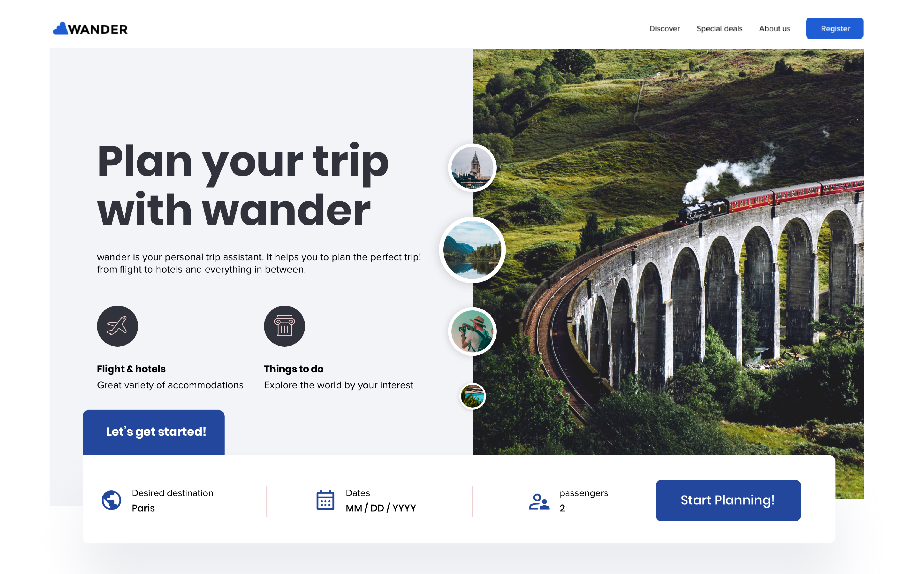Click the Start Planning! button
This screenshot has height=574, width=924.
pos(728,500)
